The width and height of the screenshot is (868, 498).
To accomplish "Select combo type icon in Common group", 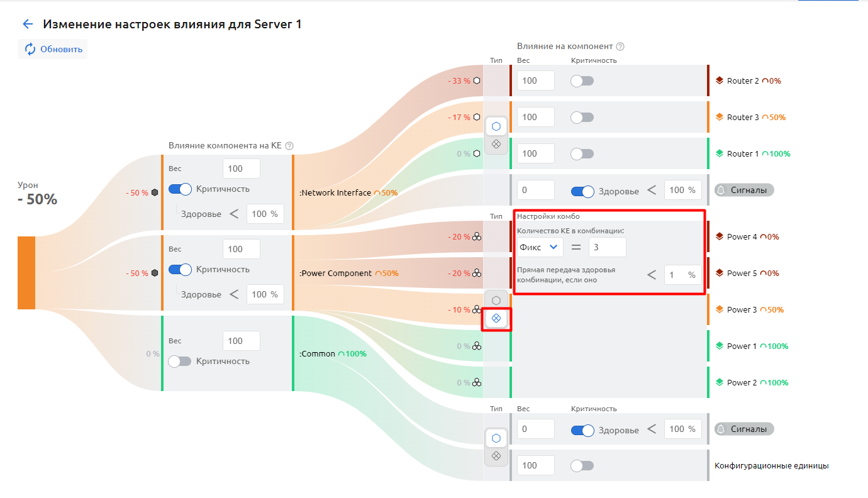I will tap(496, 456).
